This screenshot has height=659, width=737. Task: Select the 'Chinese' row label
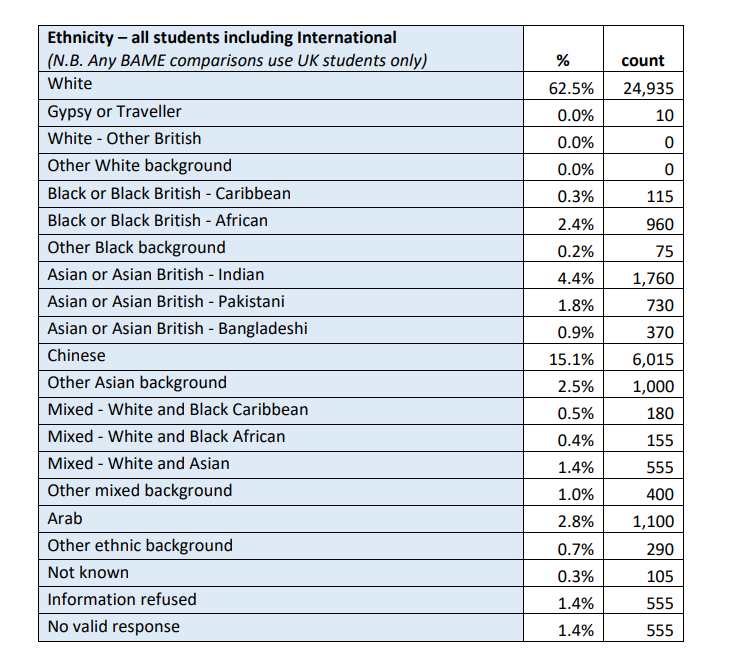77,355
